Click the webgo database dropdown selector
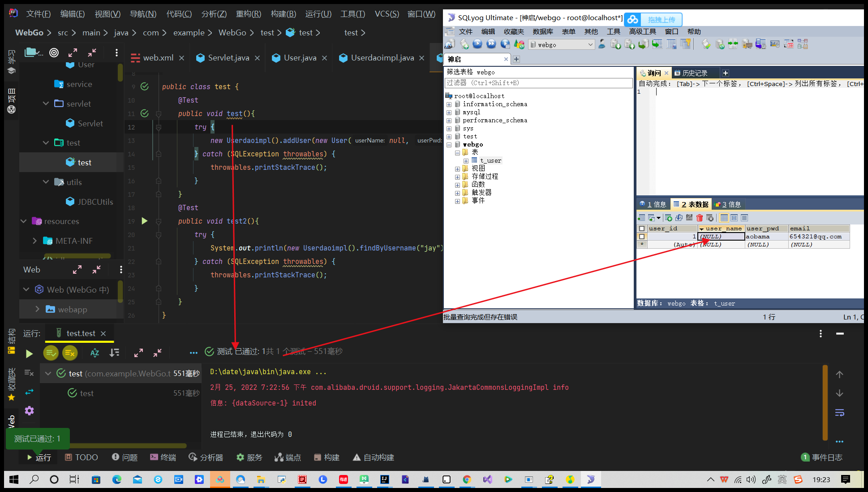Screen dimensions: 868x492 pos(560,45)
